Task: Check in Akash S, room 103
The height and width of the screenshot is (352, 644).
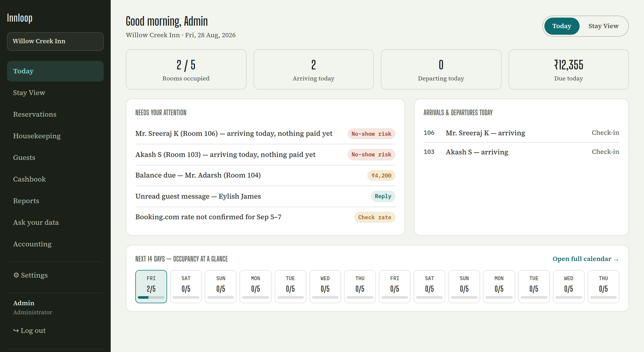Action: click(x=605, y=152)
